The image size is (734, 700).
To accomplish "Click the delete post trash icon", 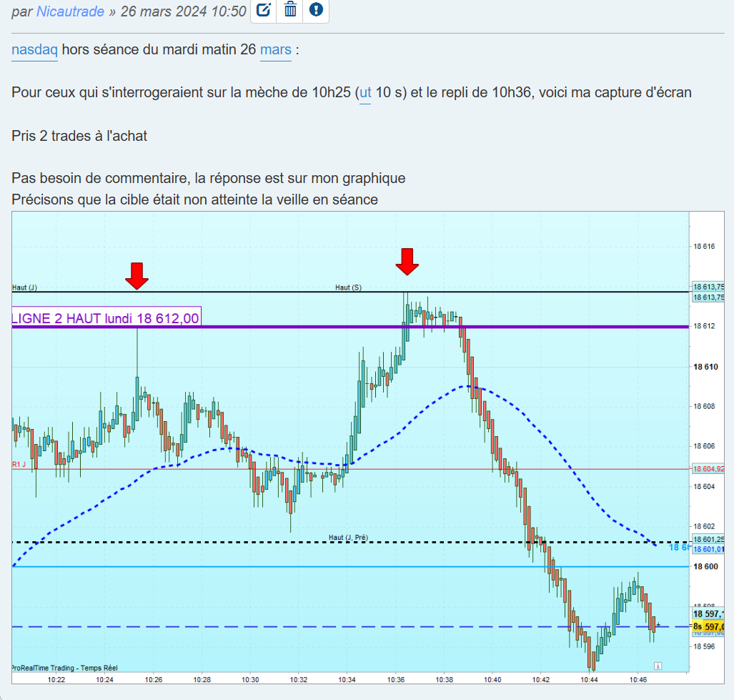I will pos(290,10).
